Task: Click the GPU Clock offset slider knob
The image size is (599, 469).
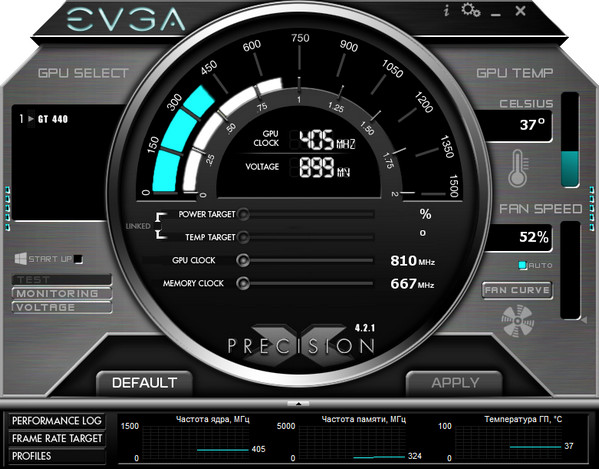Action: pyautogui.click(x=243, y=260)
